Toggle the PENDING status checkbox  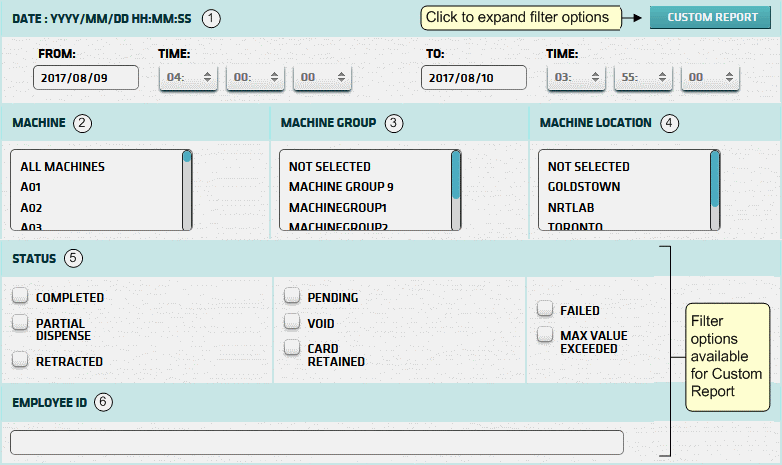[x=292, y=296]
